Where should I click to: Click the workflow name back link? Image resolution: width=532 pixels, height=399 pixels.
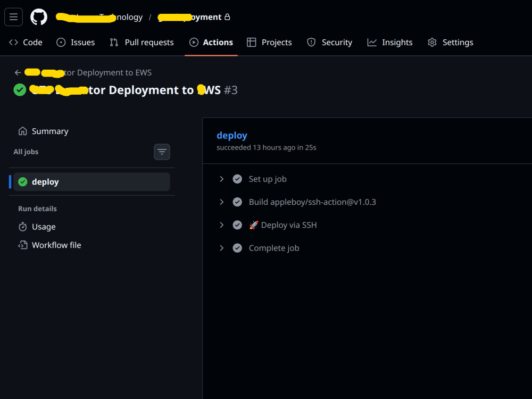coord(88,72)
